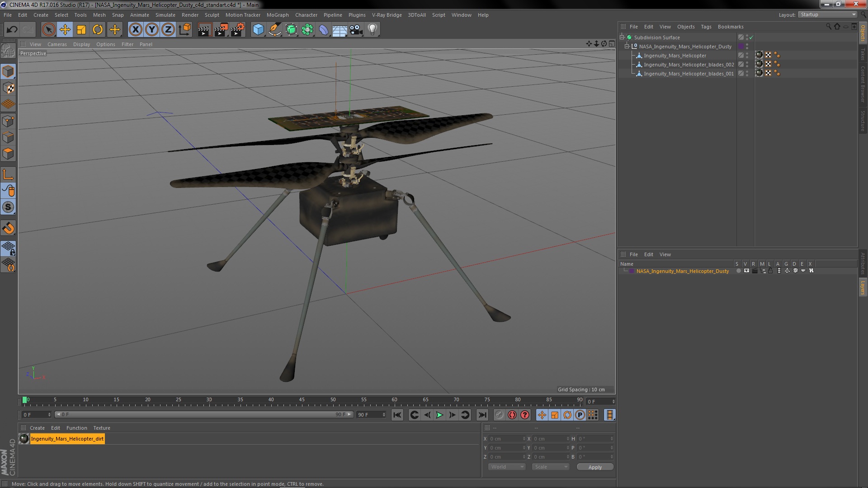Open the World coordinate system dropdown

click(506, 467)
